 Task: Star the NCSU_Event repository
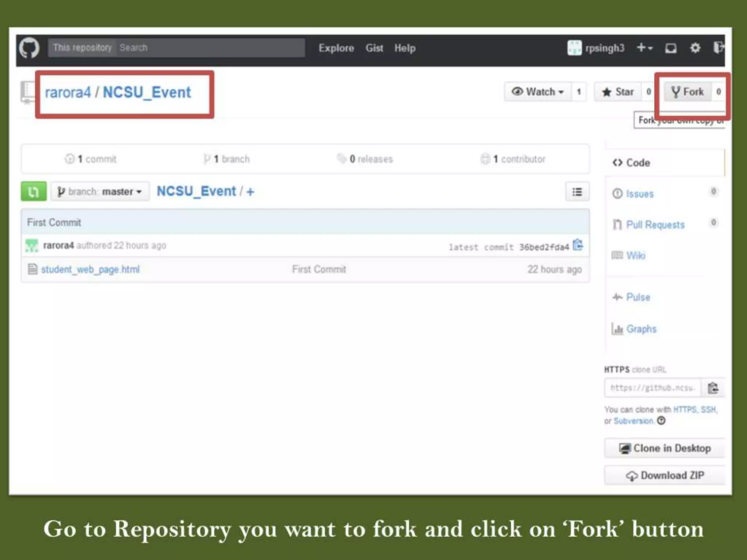(x=619, y=92)
